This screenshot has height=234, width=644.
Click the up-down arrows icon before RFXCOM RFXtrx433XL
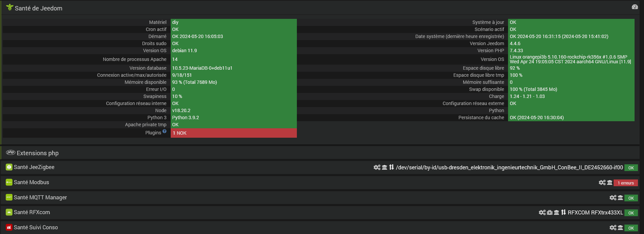tap(563, 212)
